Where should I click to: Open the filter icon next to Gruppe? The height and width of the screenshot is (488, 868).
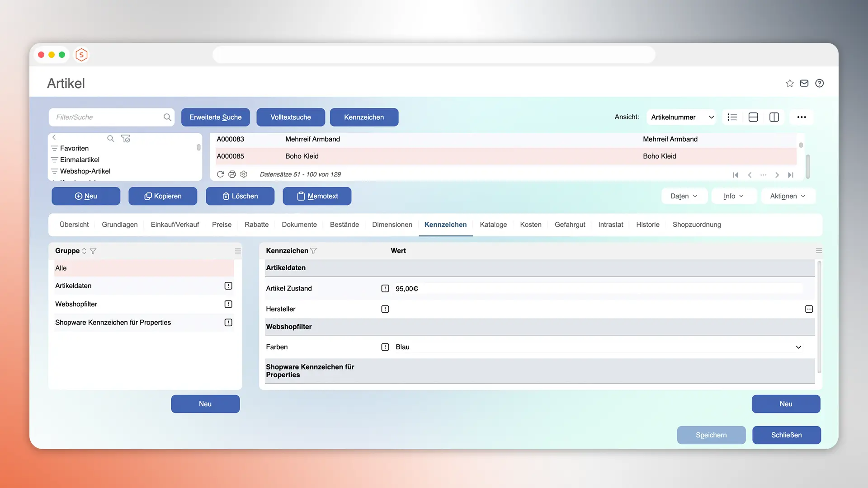[x=93, y=251]
